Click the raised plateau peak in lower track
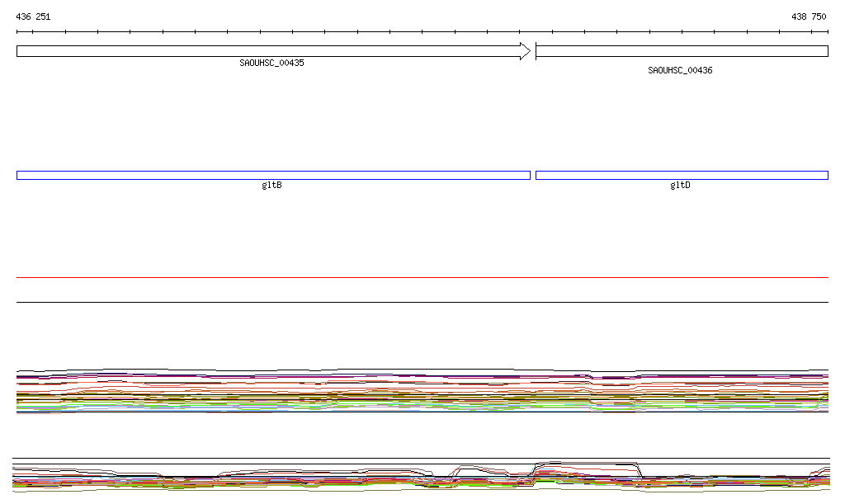 tap(586, 464)
